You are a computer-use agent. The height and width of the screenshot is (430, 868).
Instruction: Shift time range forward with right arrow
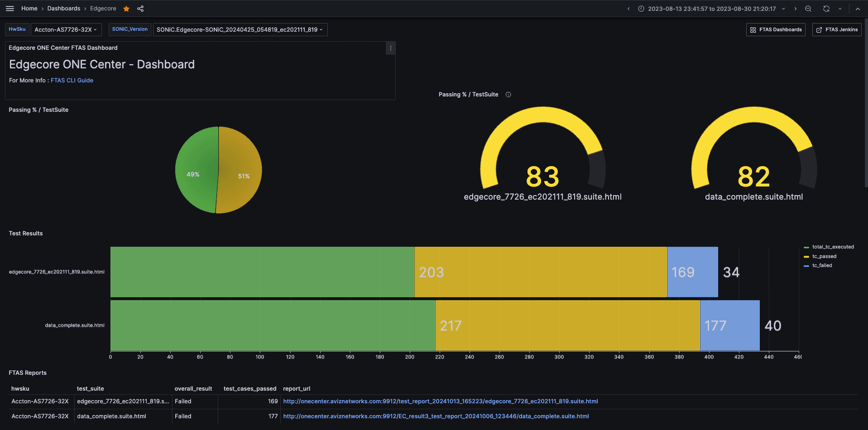coord(795,9)
